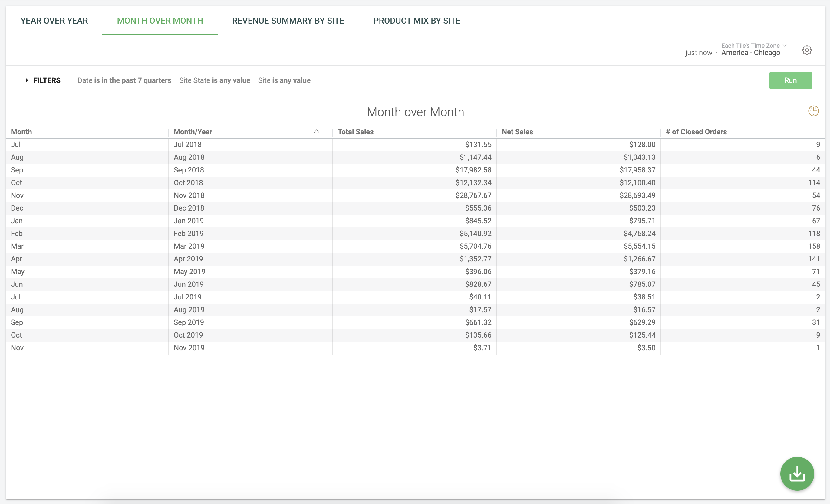Click the $12,100.40 net sales value
830x504 pixels.
pos(637,183)
